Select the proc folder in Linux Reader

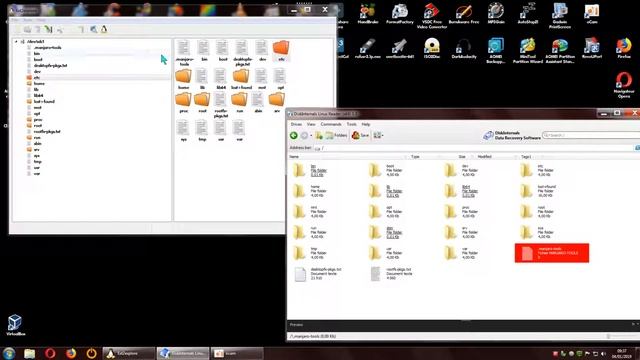(460, 211)
